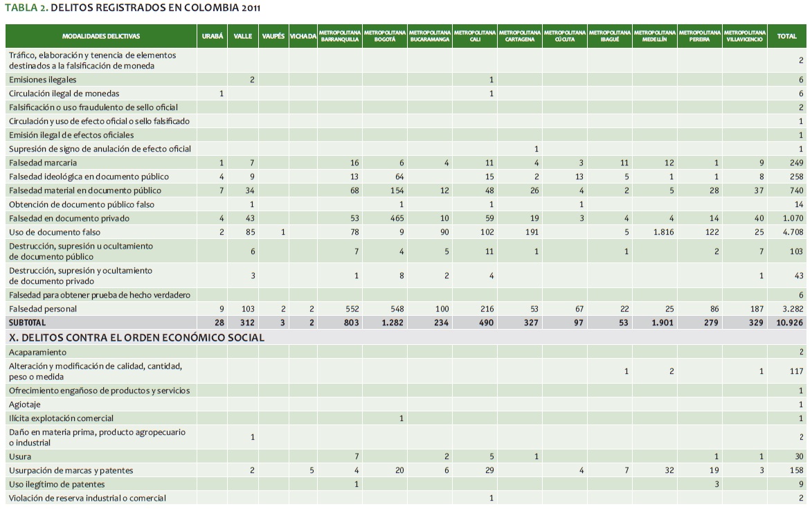The width and height of the screenshot is (812, 509).
Task: Select the Metropolitana Medellín column header
Action: coord(654,36)
